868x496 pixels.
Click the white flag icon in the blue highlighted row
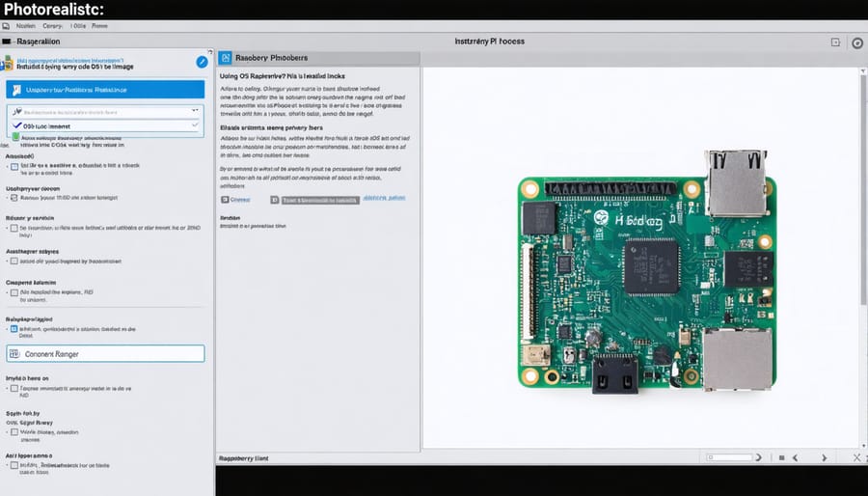pyautogui.click(x=16, y=90)
